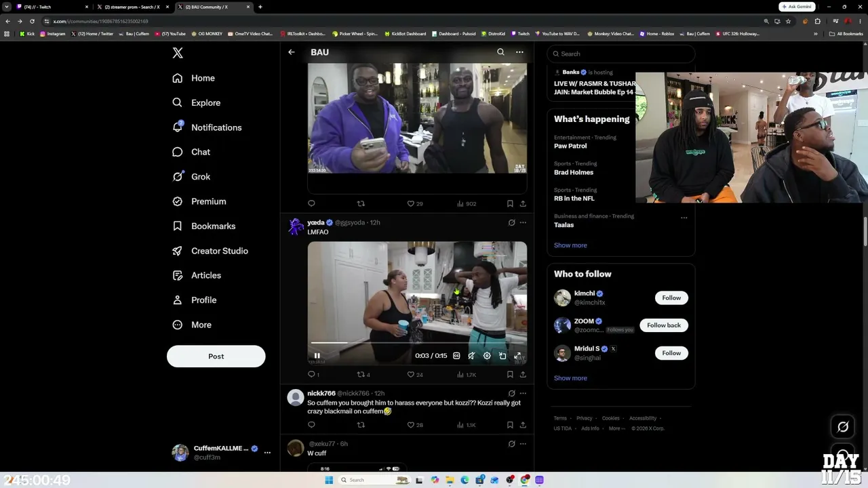Open Premium from the sidebar
The height and width of the screenshot is (488, 868).
pyautogui.click(x=199, y=201)
